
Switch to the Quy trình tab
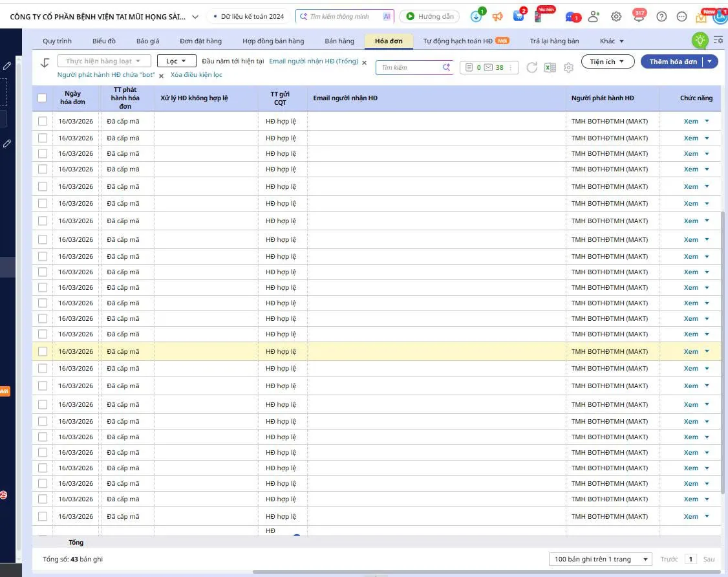(57, 41)
